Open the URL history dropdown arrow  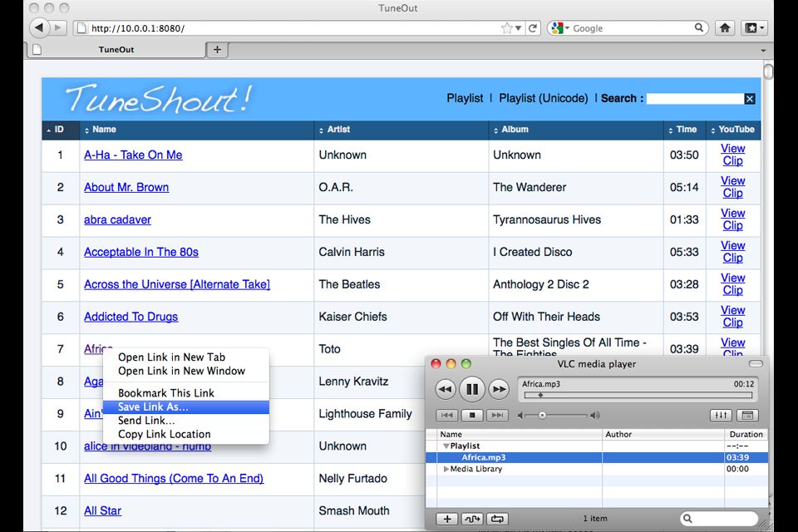[518, 28]
